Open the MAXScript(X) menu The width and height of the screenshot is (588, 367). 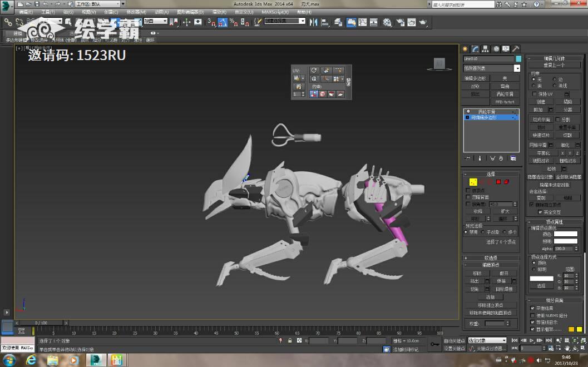pos(275,12)
